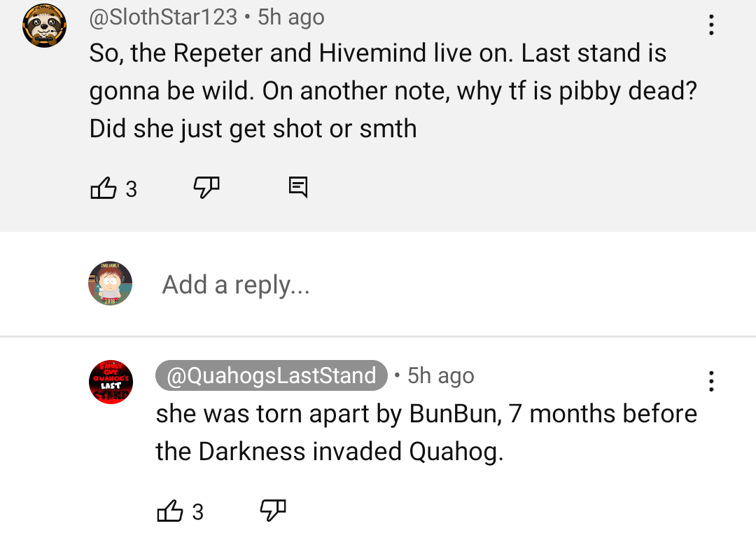Open the three-dot menu on QuahogsLastStand's reply
Image resolution: width=756 pixels, height=547 pixels.
tap(711, 381)
